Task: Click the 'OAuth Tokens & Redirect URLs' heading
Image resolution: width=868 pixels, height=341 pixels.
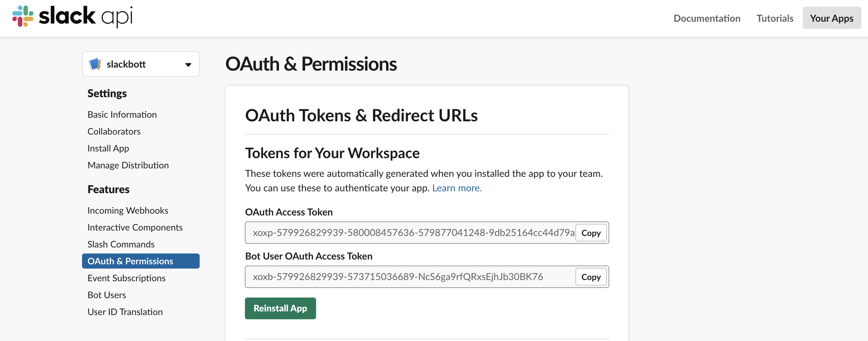Action: (361, 115)
